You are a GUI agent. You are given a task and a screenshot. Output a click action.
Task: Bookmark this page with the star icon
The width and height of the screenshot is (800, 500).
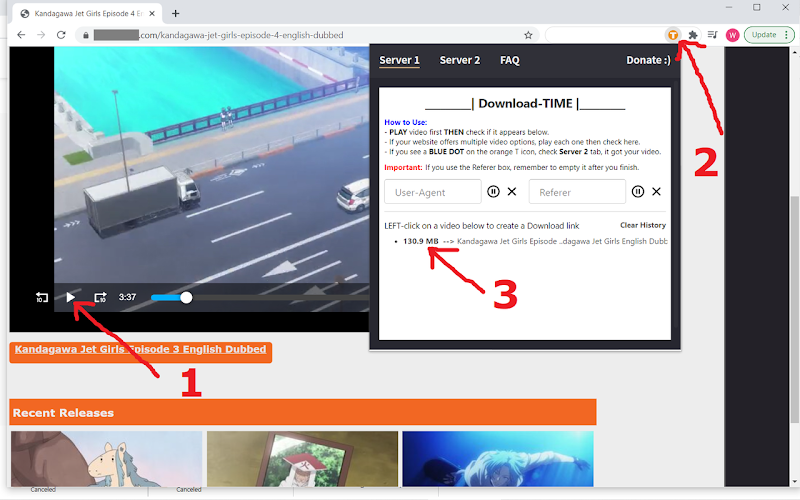coord(528,35)
